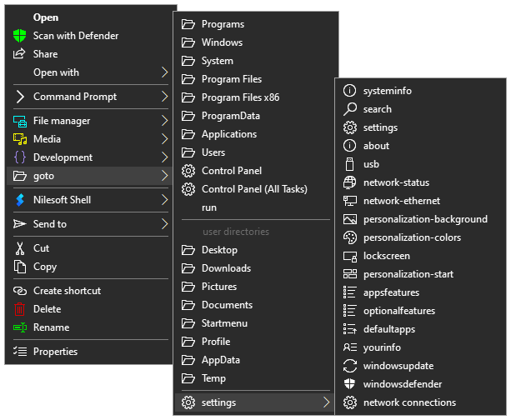Select the lockscreen settings entry

coord(386,256)
